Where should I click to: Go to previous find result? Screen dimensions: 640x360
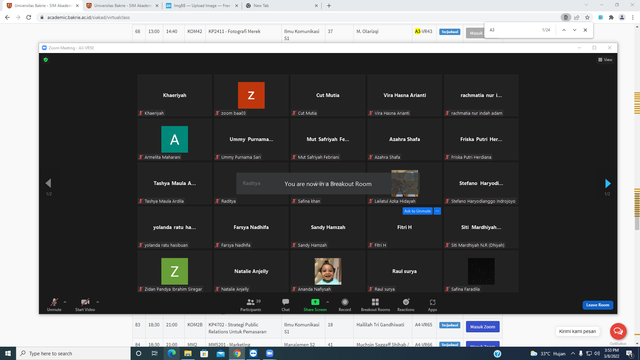tap(564, 30)
